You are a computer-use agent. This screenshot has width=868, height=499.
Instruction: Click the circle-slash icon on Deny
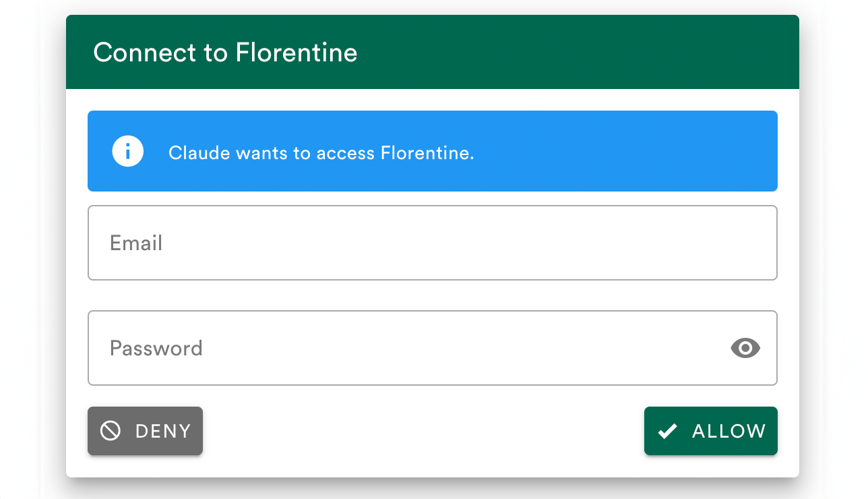[111, 431]
